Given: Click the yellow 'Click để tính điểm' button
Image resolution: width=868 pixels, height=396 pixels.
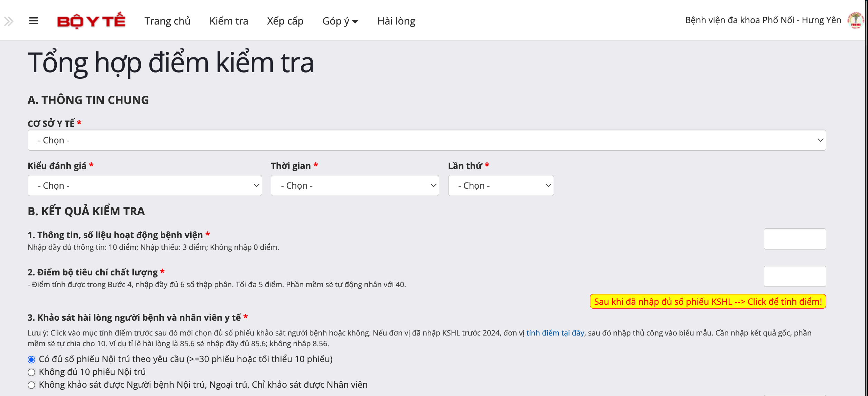Looking at the screenshot, I should point(708,302).
